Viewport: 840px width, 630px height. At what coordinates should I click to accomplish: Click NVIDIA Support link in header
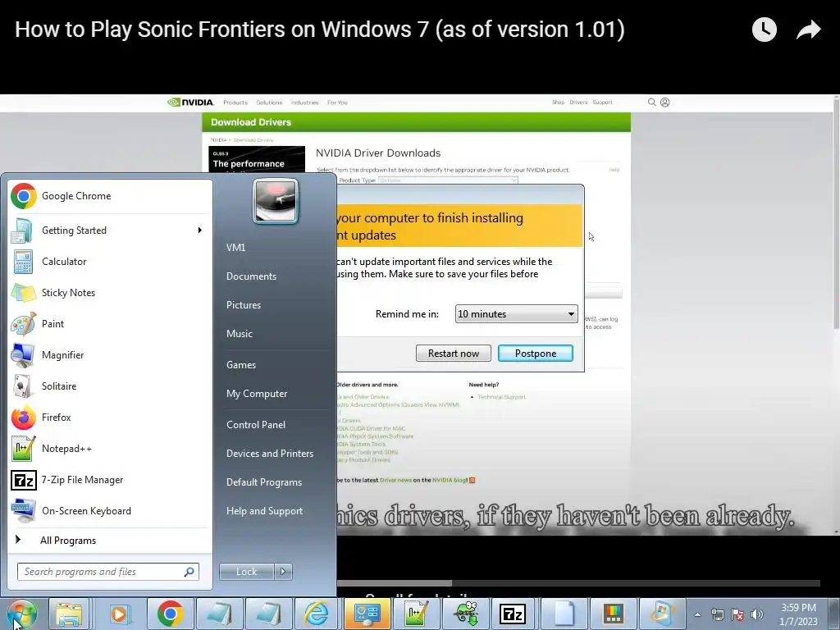[602, 103]
